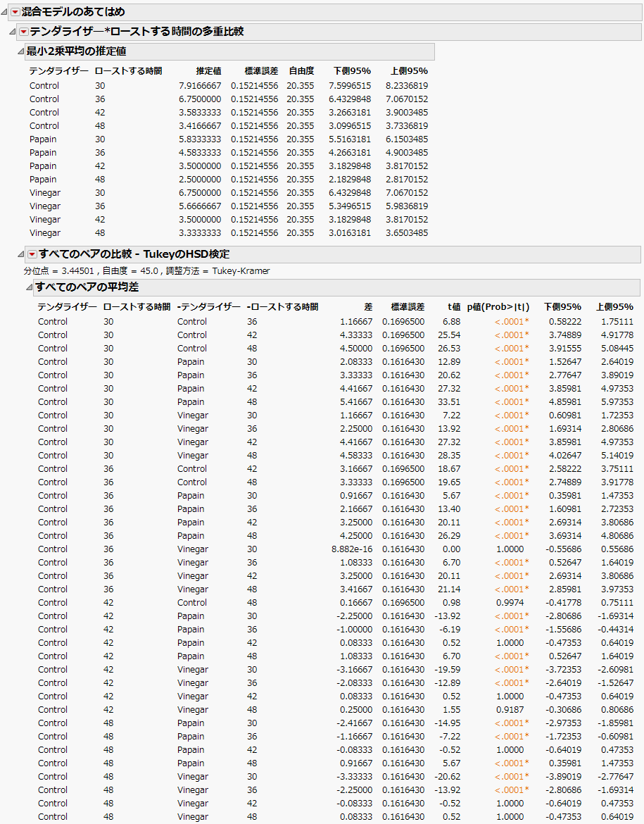The width and height of the screenshot is (644, 824).
Task: Click the -ローストする時間 column header
Action: point(283,307)
